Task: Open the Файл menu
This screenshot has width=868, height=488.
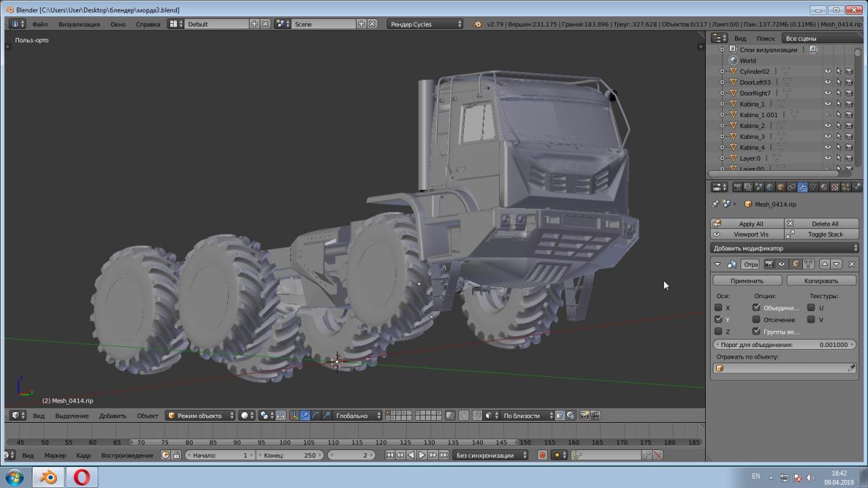Action: [x=40, y=24]
